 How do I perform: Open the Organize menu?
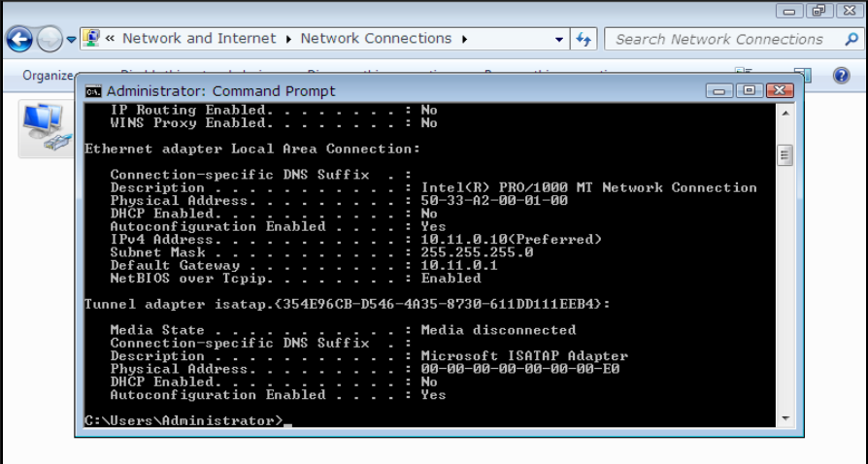coord(48,75)
